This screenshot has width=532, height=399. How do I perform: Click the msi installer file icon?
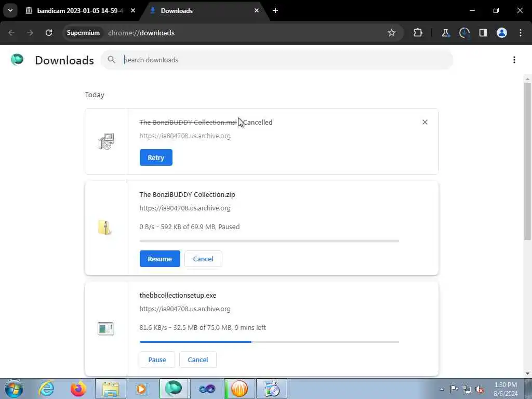106,141
